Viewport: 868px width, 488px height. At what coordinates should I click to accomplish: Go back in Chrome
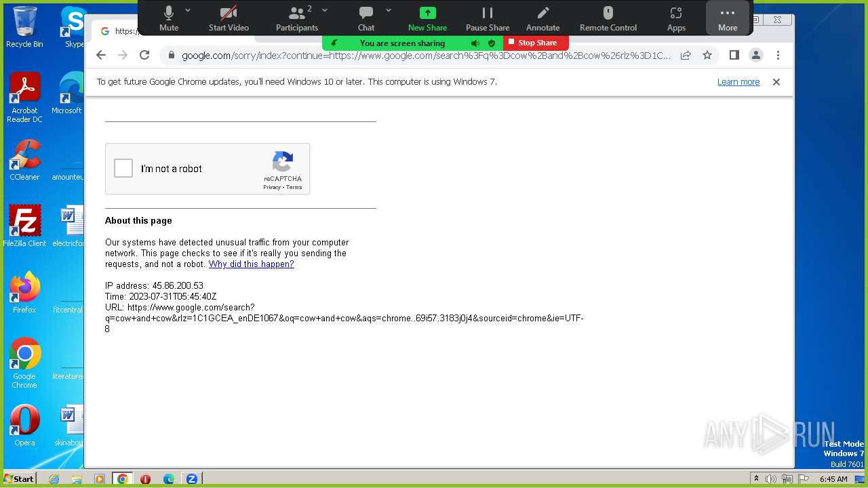point(101,56)
